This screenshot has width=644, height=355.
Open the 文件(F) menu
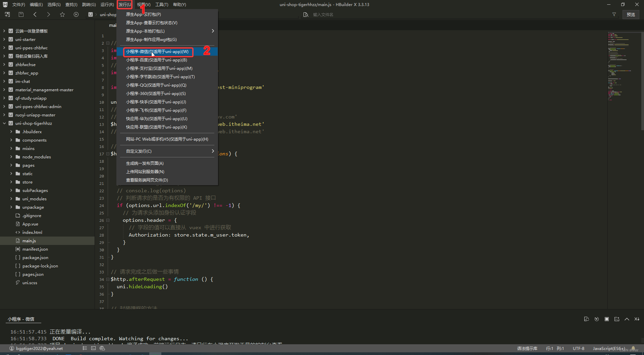pos(18,4)
